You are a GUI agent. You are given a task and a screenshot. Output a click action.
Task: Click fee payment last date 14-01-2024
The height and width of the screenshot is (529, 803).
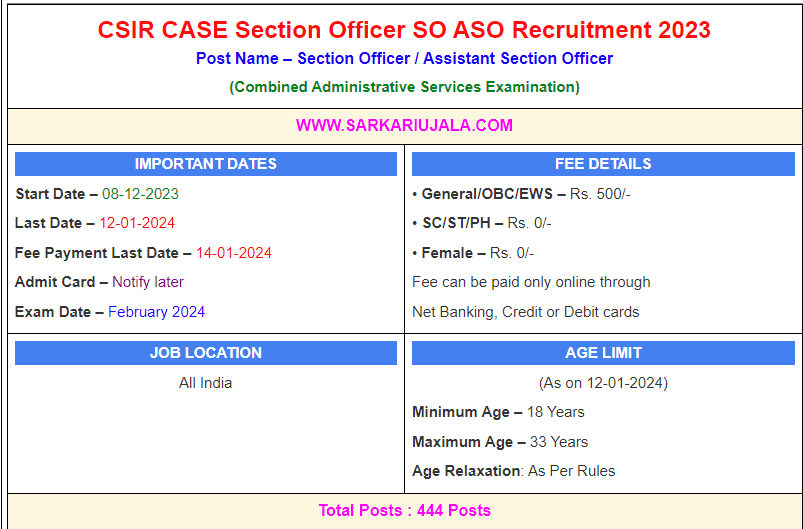pos(233,253)
